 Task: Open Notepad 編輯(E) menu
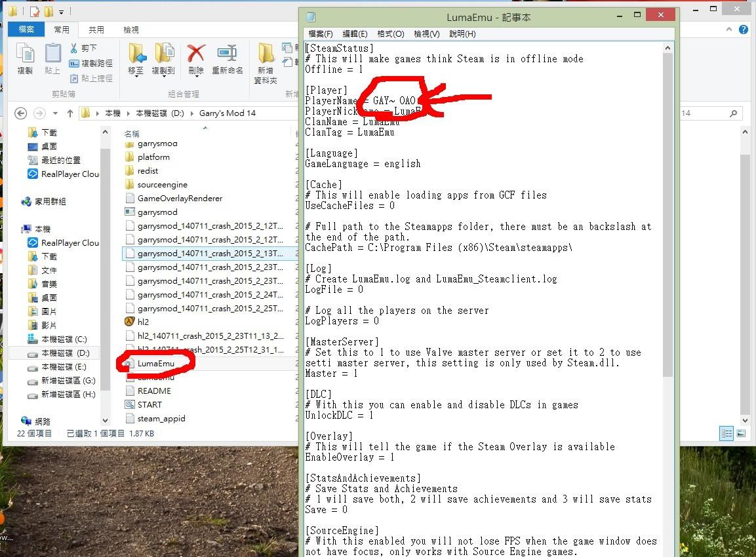point(355,33)
